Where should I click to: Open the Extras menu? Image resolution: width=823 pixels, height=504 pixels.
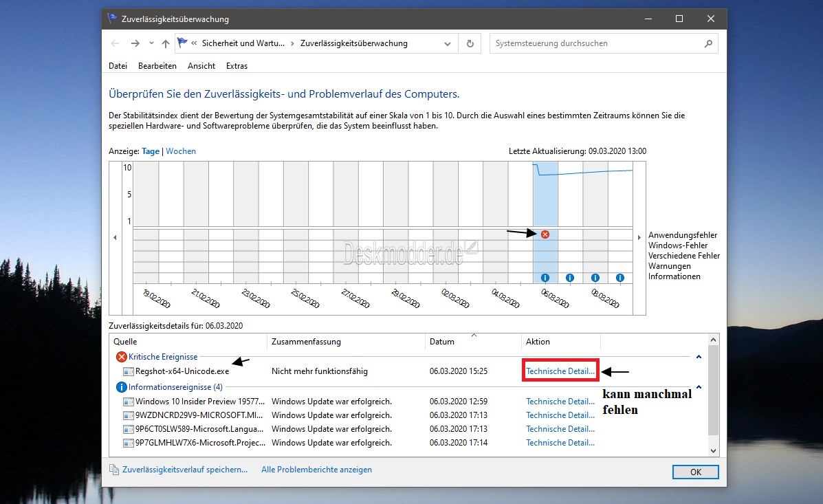[237, 65]
